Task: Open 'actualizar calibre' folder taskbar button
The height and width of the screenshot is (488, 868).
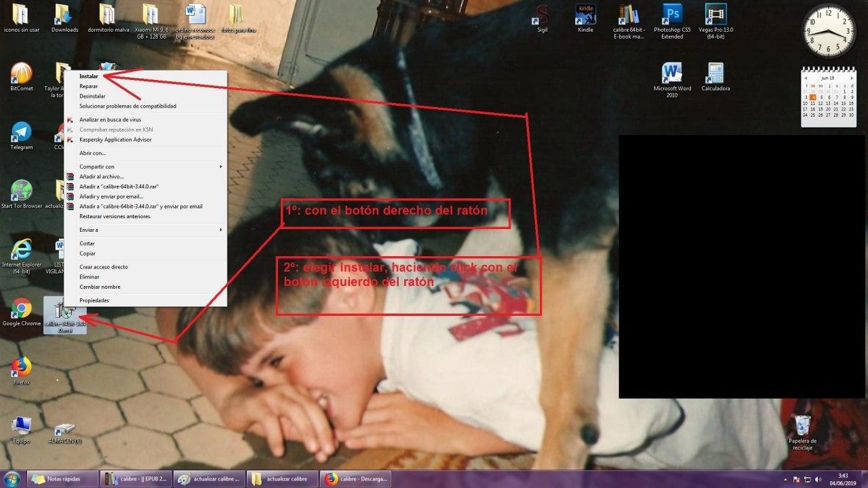Action: (282, 479)
